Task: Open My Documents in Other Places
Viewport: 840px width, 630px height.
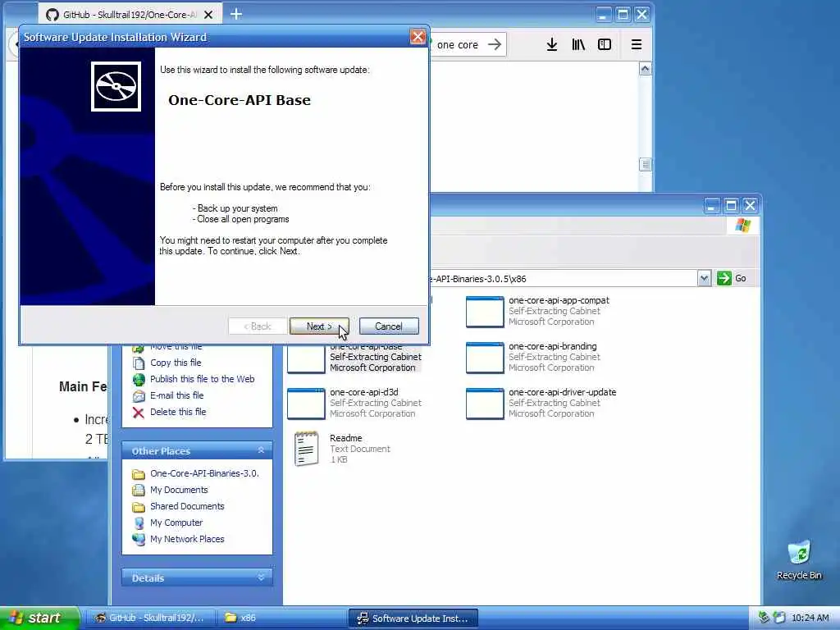Action: click(179, 491)
